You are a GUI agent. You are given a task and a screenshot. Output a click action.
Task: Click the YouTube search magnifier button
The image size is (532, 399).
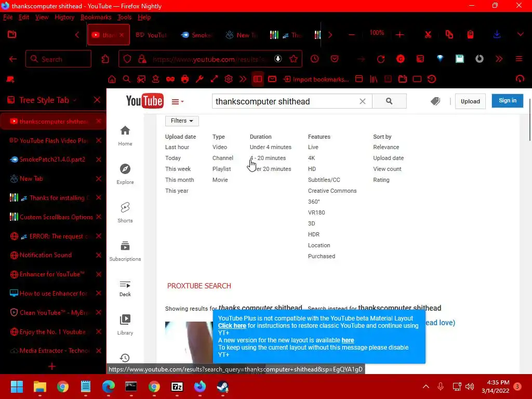pos(389,101)
